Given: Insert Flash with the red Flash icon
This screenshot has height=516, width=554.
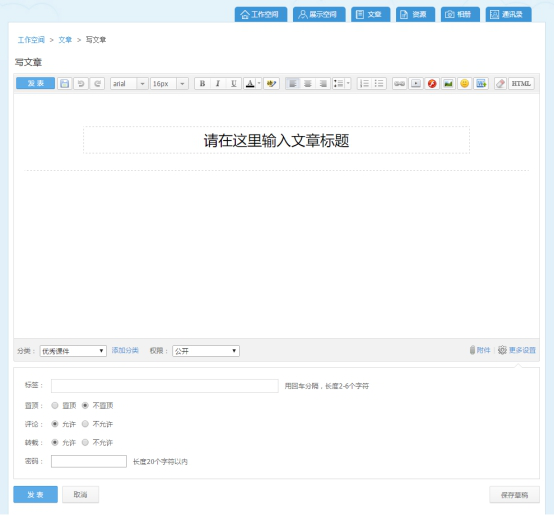Looking at the screenshot, I should pyautogui.click(x=432, y=84).
